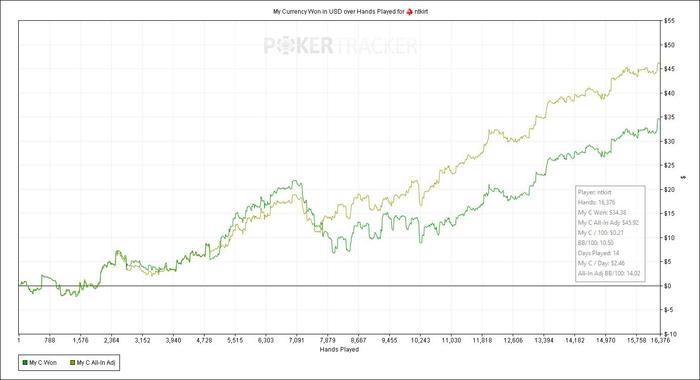Viewport: 700px width, 380px height.
Task: Click 'BB/100: 10.50' in the stats box
Action: pos(596,243)
